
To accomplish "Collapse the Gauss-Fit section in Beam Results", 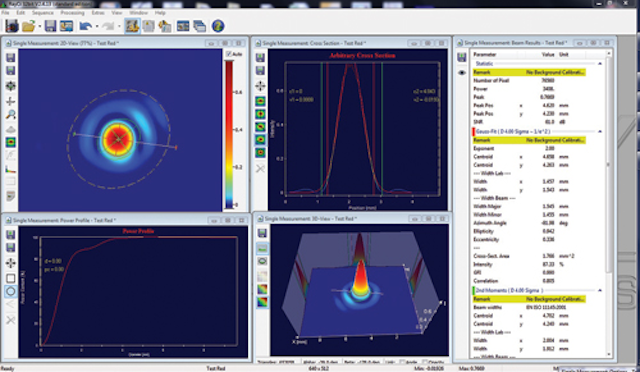I will click(600, 131).
